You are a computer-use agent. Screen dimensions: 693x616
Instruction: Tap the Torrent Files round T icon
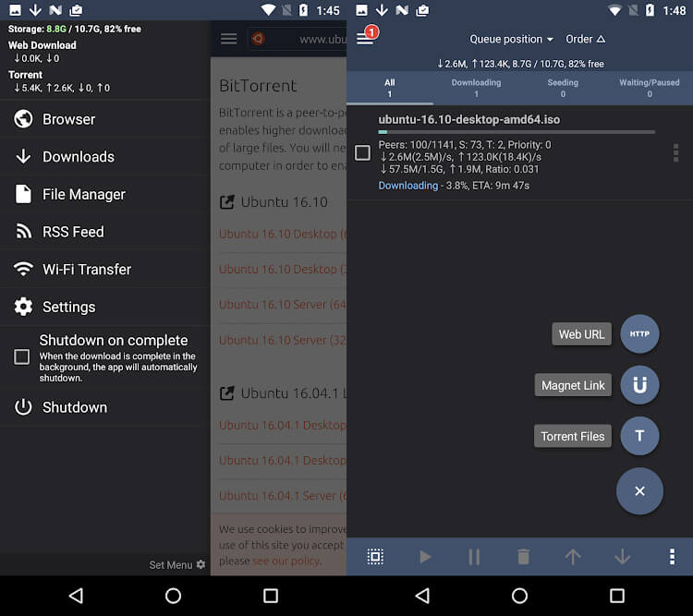pyautogui.click(x=639, y=436)
